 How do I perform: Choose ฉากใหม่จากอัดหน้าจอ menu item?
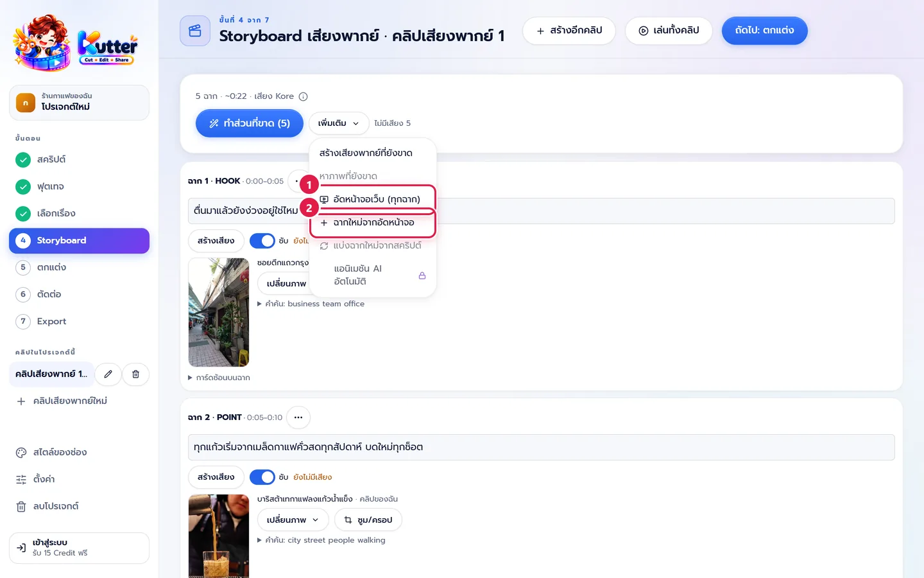[x=373, y=222]
